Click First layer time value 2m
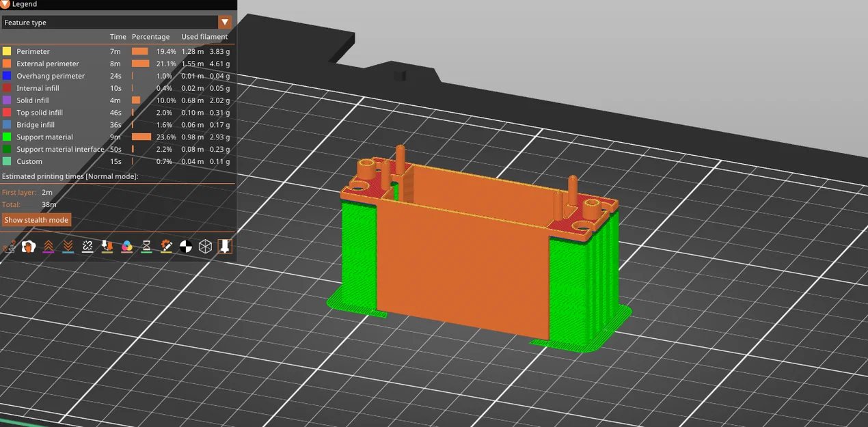The width and height of the screenshot is (868, 427). click(x=46, y=193)
